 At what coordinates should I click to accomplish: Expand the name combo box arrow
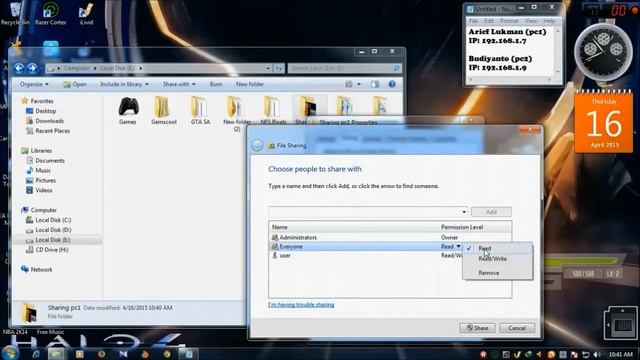464,212
